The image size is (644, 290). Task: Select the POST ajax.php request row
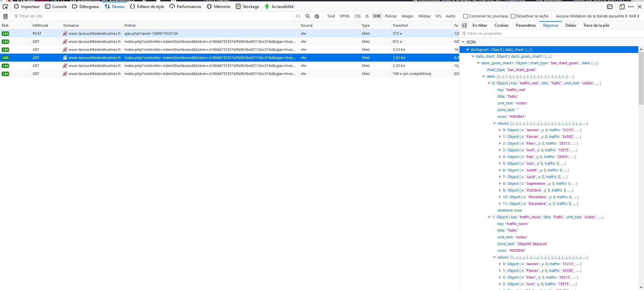point(229,33)
